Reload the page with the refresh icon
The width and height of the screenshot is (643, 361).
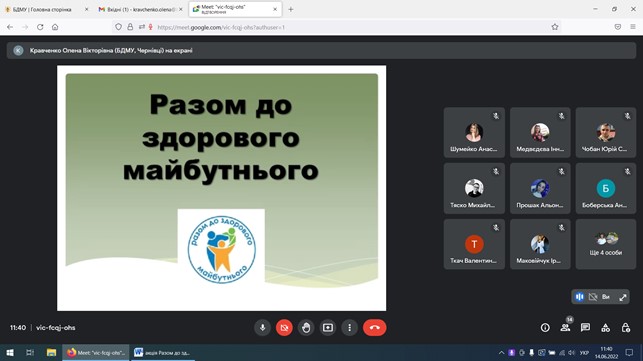40,27
